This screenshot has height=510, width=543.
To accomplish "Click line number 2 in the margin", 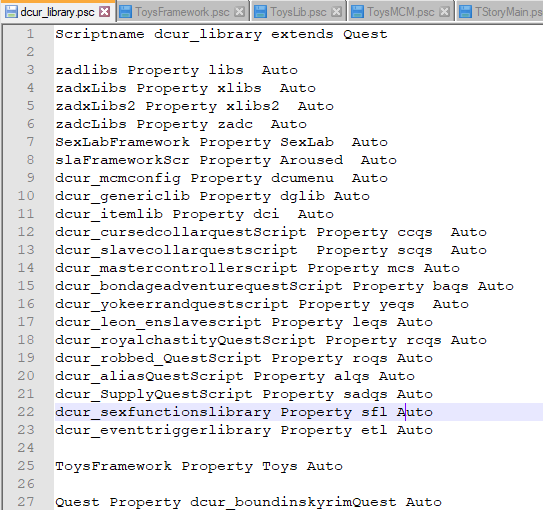I will click(30, 52).
